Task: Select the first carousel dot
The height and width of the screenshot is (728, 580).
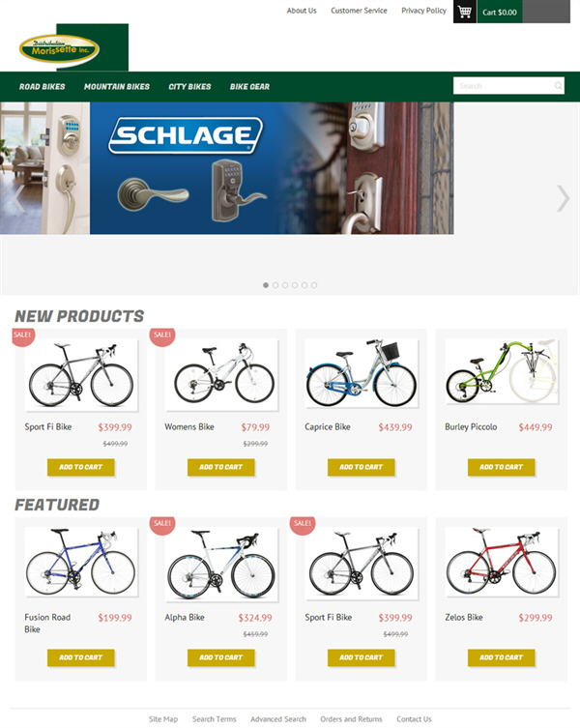Action: (x=266, y=285)
